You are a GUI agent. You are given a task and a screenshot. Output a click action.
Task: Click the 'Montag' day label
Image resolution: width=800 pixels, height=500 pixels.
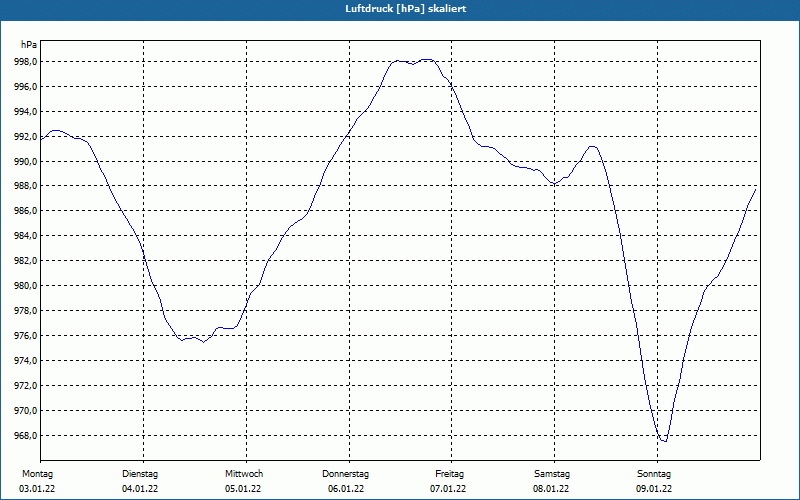pos(37,474)
